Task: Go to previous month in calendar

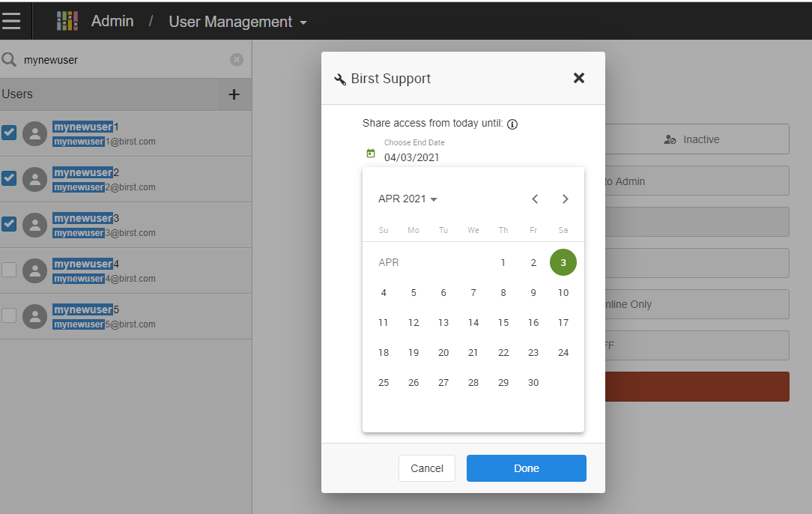Action: 535,199
